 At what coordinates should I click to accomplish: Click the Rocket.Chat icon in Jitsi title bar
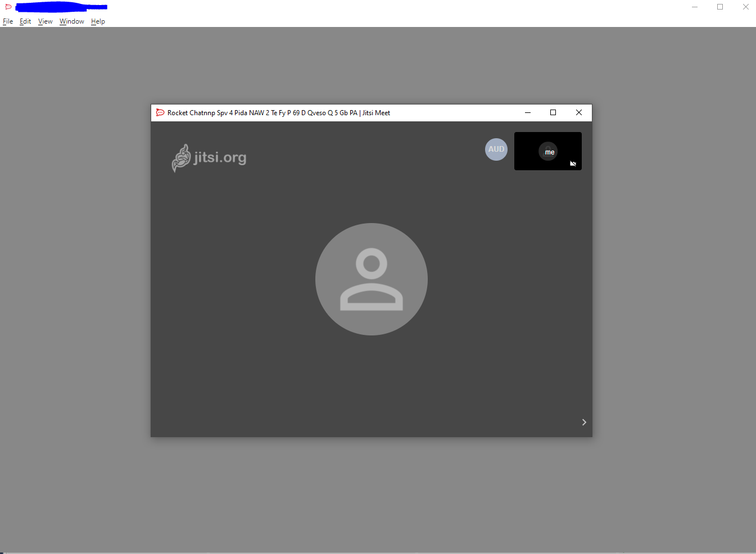click(x=160, y=112)
